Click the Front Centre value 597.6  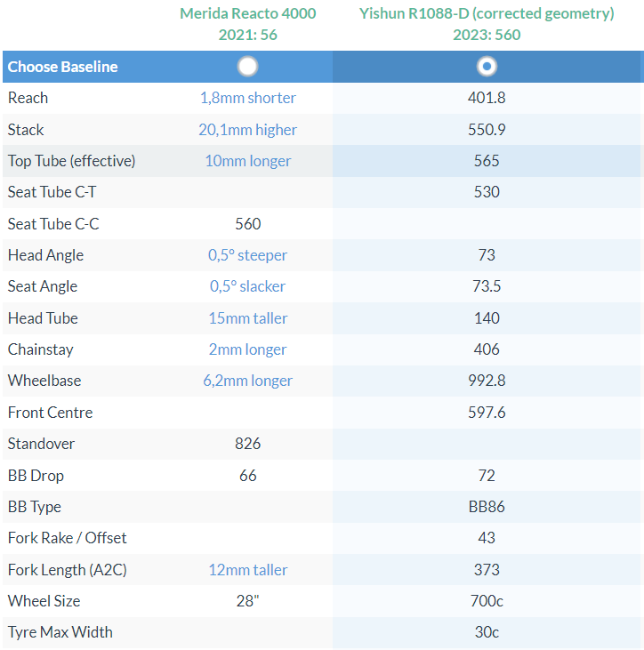(487, 413)
